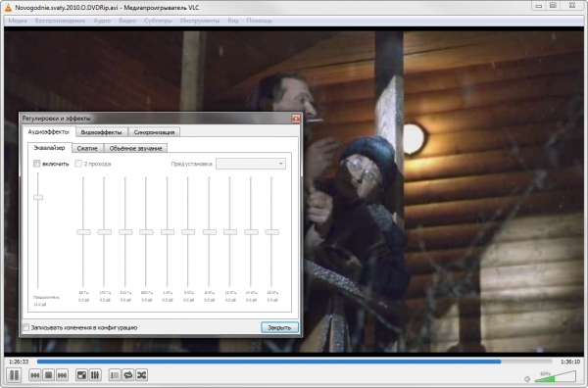Open the Помощь menu
This screenshot has width=588, height=388.
259,21
